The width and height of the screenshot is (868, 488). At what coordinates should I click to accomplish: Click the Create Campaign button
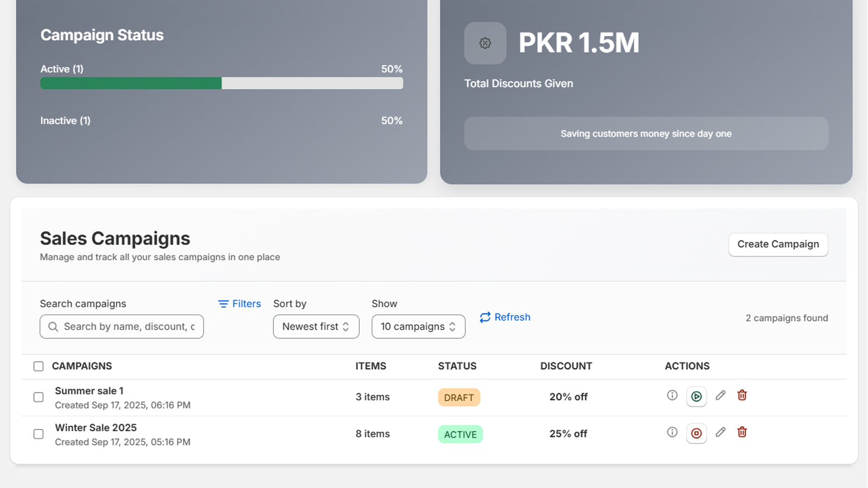(x=778, y=244)
